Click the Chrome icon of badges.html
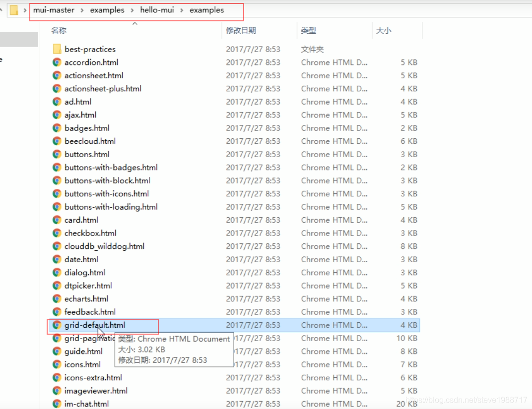Screen dimensions: 532x409 [x=57, y=128]
